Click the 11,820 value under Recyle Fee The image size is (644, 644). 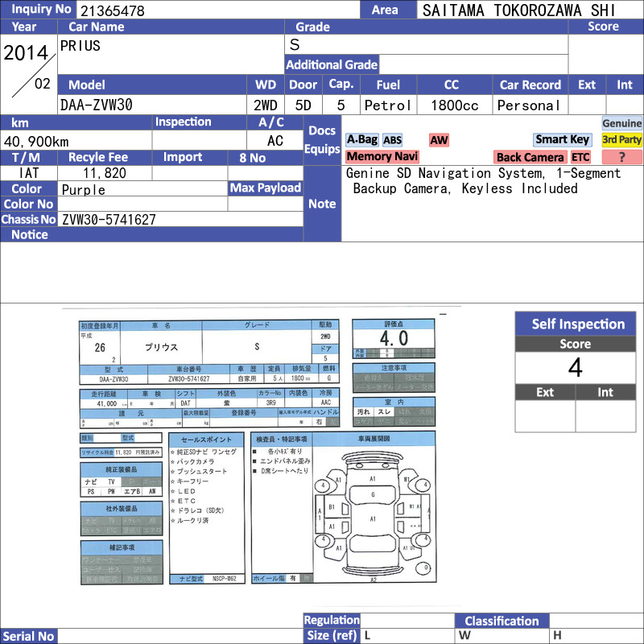point(105,173)
